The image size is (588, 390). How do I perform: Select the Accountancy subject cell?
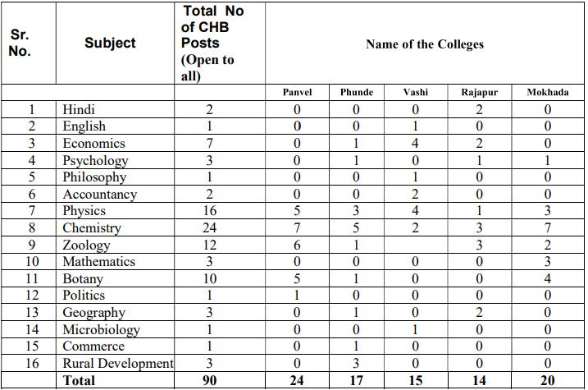click(x=99, y=195)
